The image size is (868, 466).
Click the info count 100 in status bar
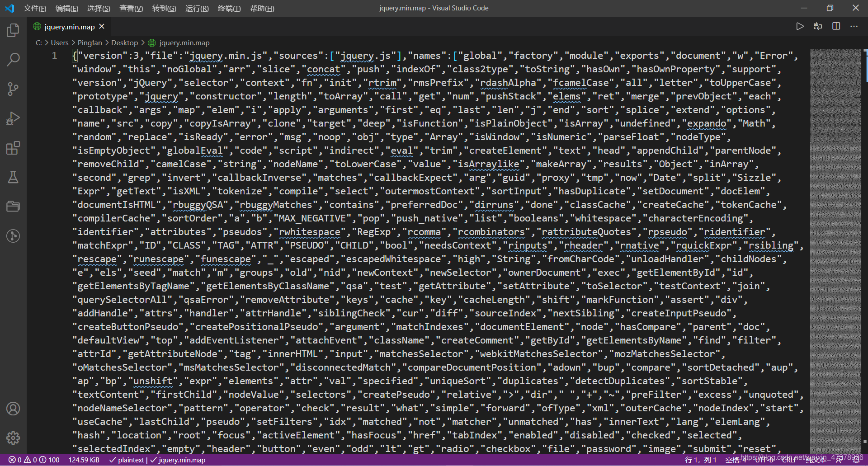[x=50, y=460]
